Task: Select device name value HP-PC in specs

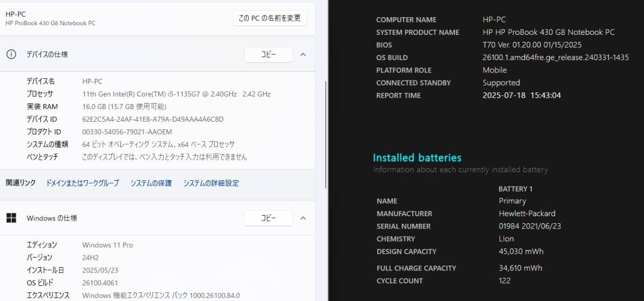Action: click(x=92, y=81)
